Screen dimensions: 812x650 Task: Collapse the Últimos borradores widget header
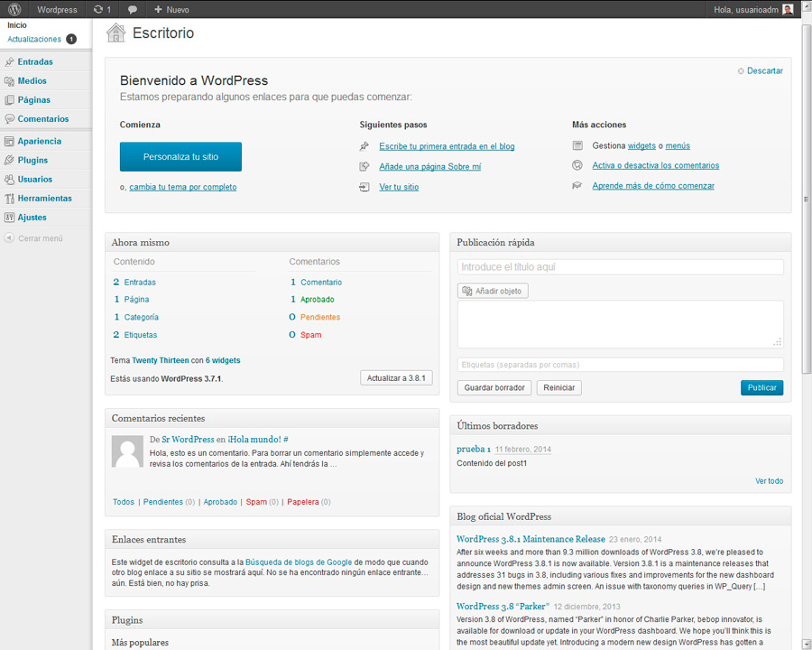621,425
